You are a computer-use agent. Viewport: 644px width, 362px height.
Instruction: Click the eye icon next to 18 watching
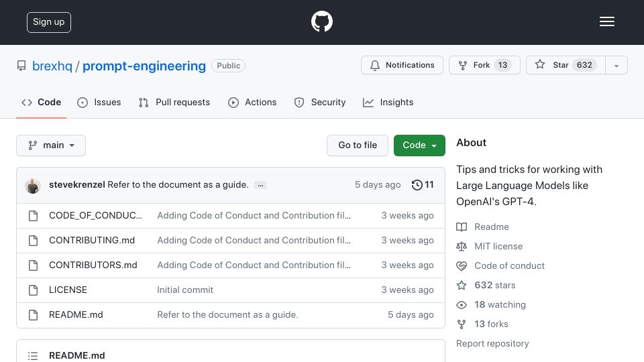[x=462, y=304]
